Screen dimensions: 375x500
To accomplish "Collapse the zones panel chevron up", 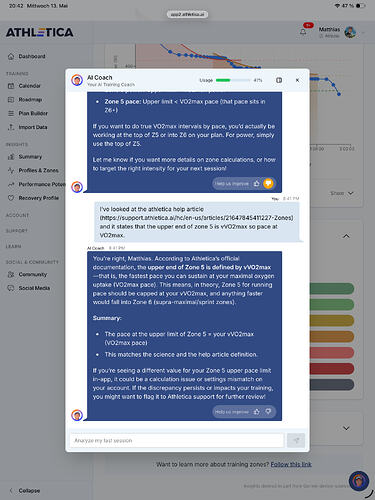I will click(346, 236).
